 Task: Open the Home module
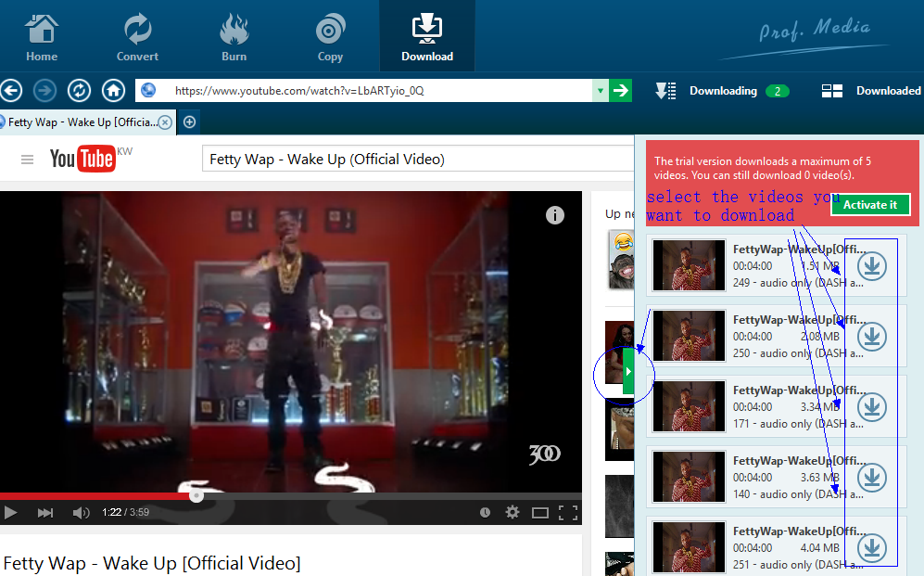(42, 38)
